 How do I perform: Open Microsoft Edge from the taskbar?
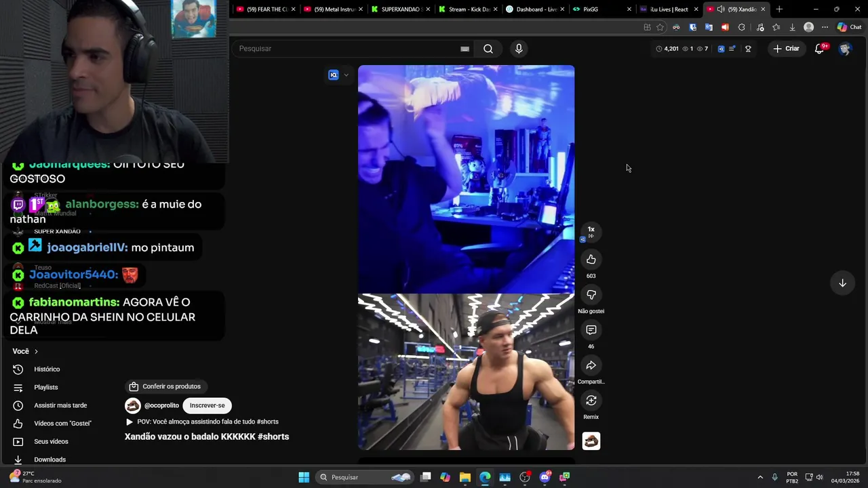(485, 477)
